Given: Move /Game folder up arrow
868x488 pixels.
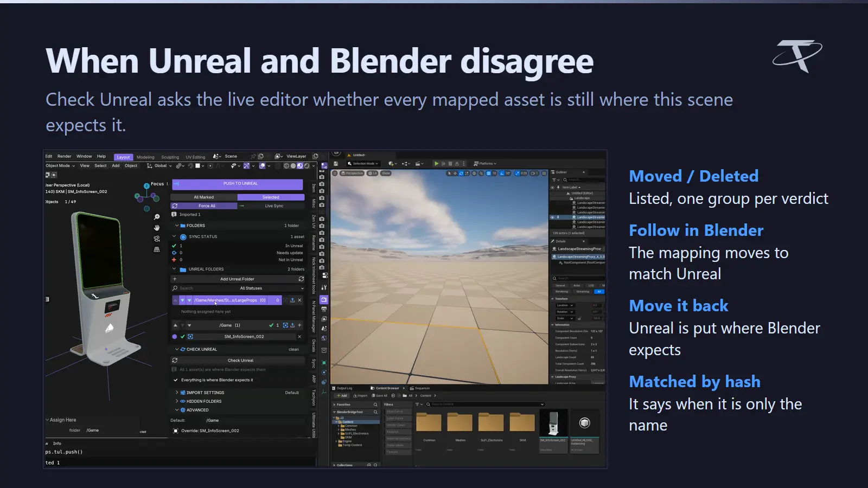Looking at the screenshot, I should [175, 325].
